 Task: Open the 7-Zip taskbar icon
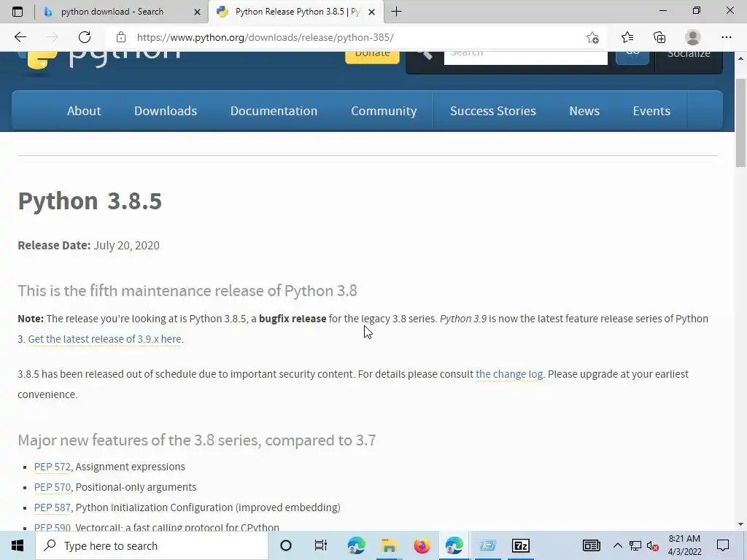[x=520, y=545]
